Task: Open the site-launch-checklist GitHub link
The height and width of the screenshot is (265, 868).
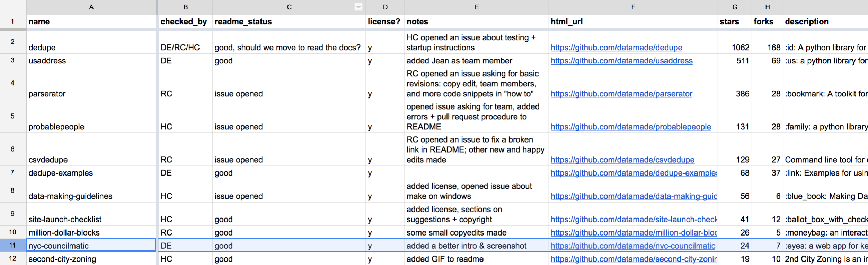Action: point(634,219)
